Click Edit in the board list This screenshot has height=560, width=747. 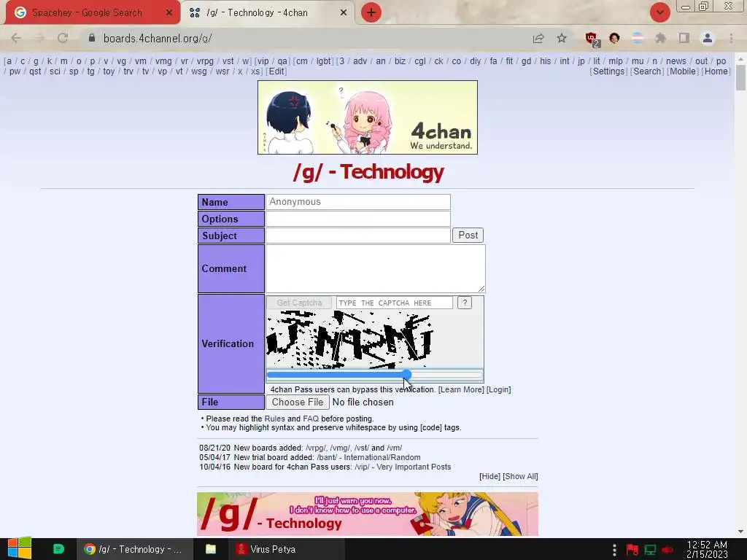[x=276, y=71]
